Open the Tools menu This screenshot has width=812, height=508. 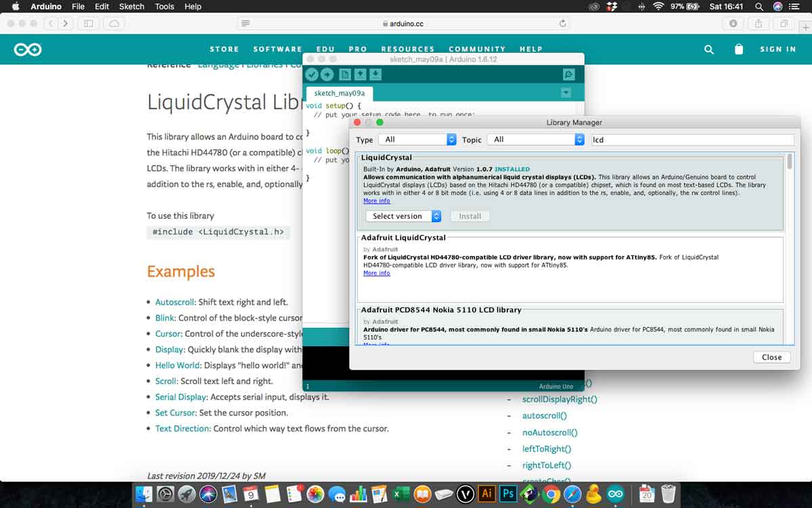coord(164,6)
